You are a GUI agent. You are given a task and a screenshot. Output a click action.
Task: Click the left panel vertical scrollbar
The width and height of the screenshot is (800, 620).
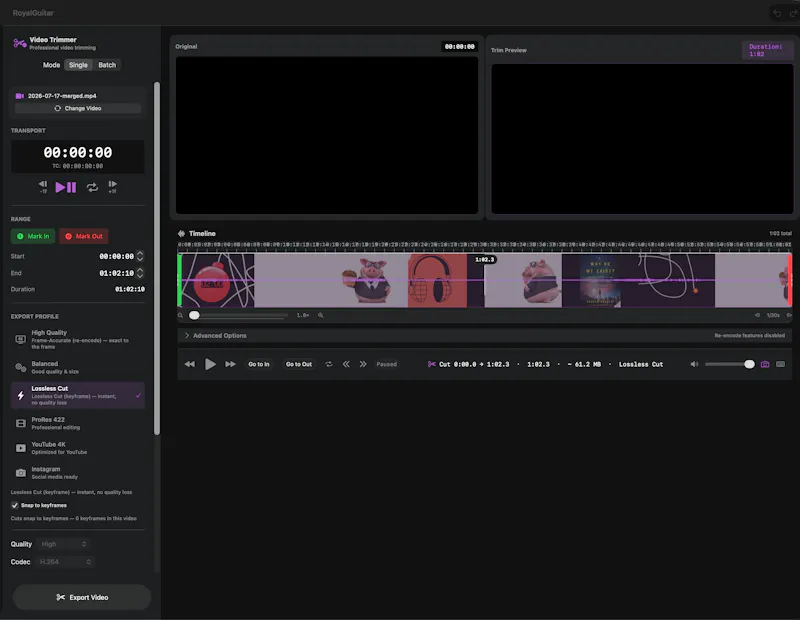click(x=157, y=258)
